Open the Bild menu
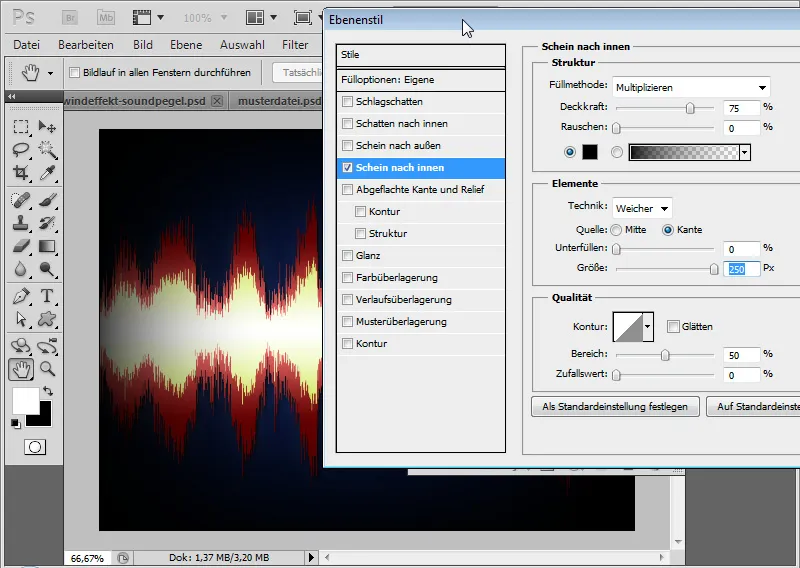 (143, 45)
